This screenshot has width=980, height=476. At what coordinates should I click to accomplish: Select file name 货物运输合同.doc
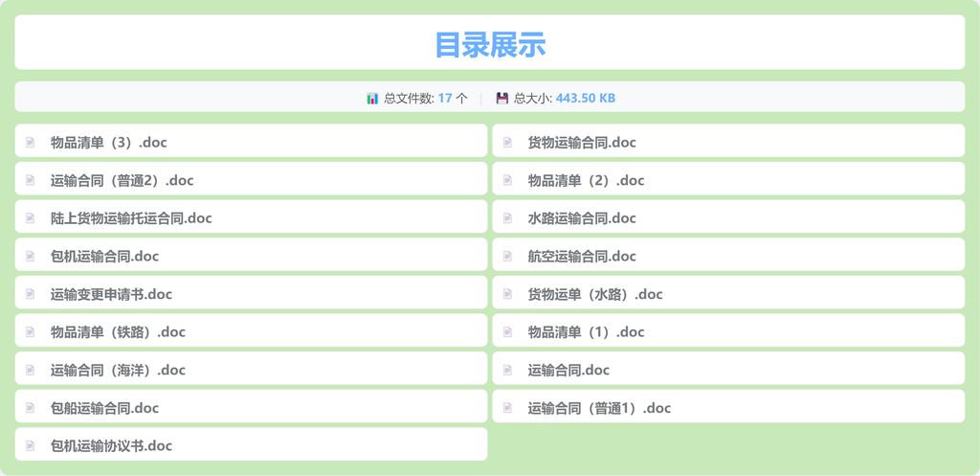(582, 143)
